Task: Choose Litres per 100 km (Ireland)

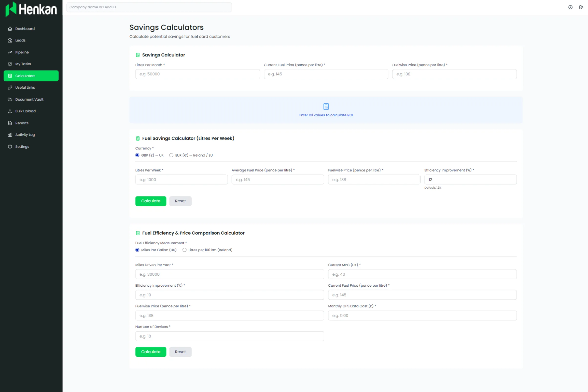Action: click(x=184, y=250)
